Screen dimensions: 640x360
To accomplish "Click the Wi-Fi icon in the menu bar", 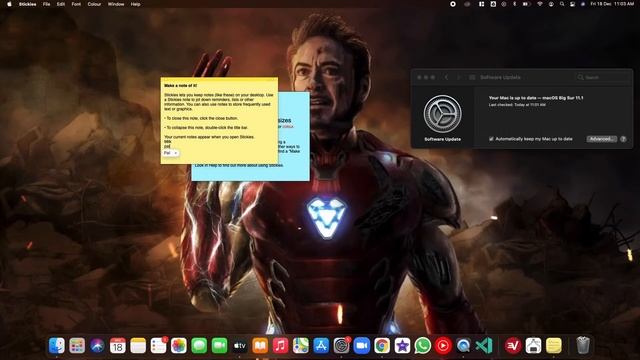I will 540,4.
